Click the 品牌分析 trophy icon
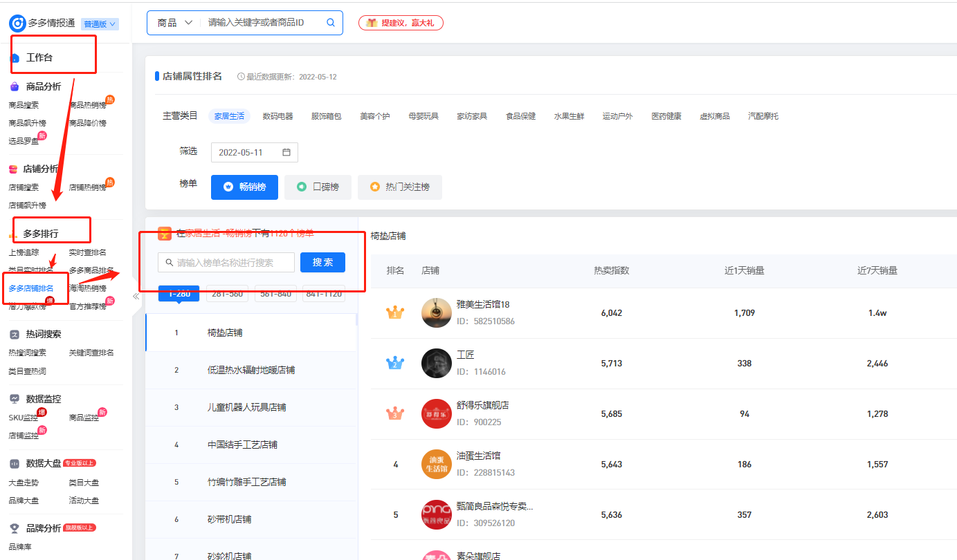Image resolution: width=957 pixels, height=560 pixels. (14, 528)
